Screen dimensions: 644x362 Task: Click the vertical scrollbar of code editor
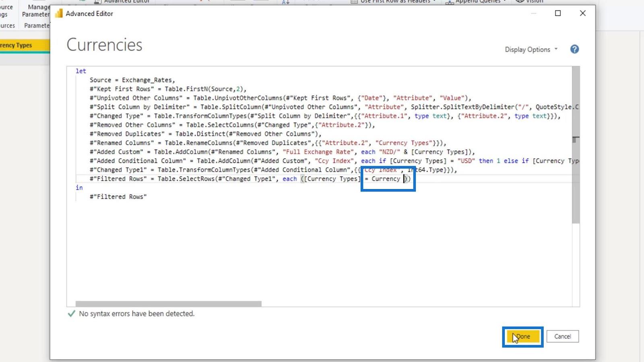coord(576,145)
